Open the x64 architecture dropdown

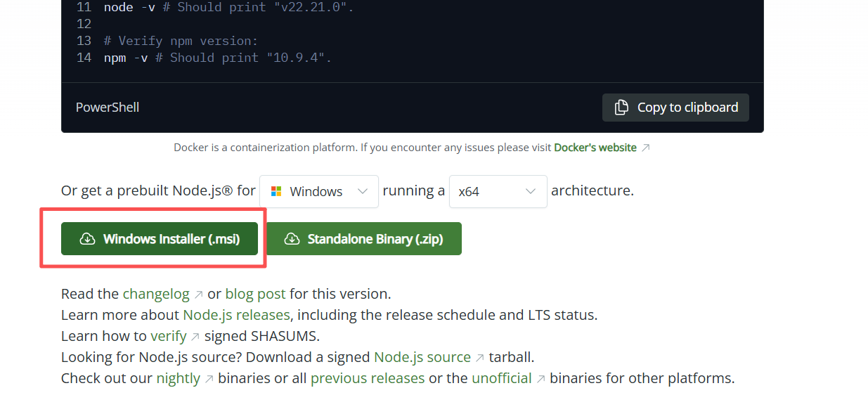click(498, 191)
